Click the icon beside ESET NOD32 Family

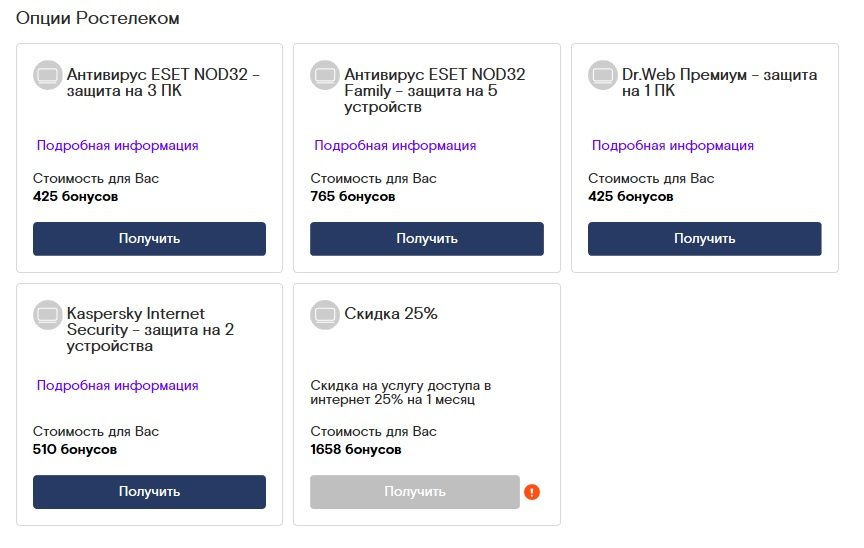click(324, 75)
